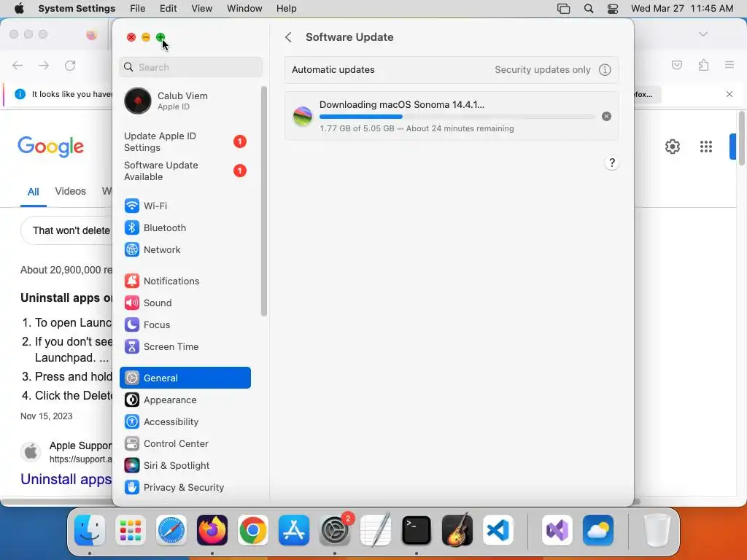Open Visual Studio Code from Dock

[498, 530]
